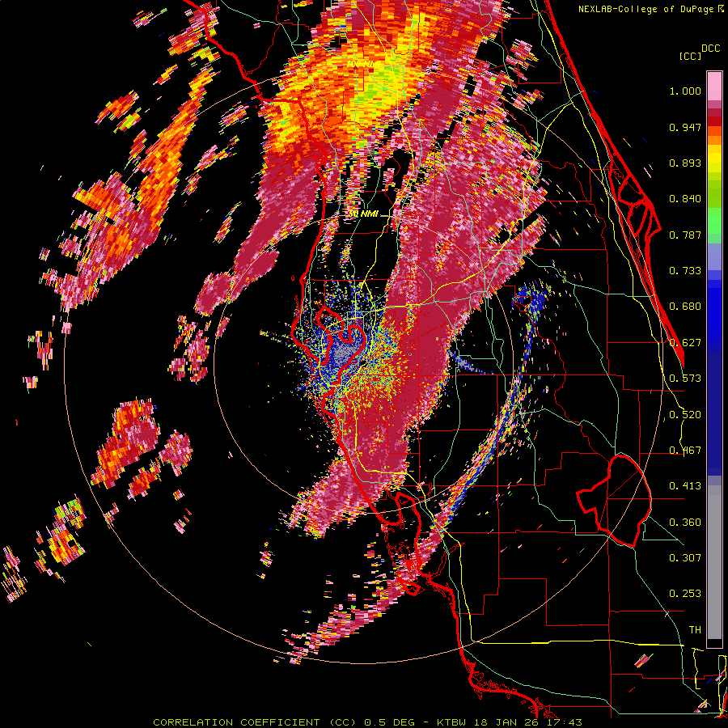Viewport: 728px width, 728px height.
Task: Click the [CC] units label
Action: coord(690,56)
